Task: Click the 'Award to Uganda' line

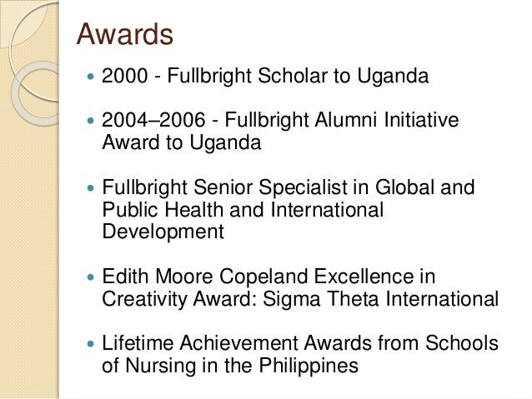Action: click(182, 142)
